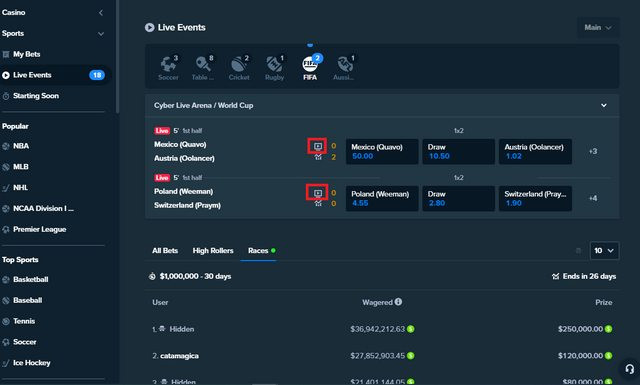
Task: Click the Poland (Weeman) team name
Action: coord(183,191)
